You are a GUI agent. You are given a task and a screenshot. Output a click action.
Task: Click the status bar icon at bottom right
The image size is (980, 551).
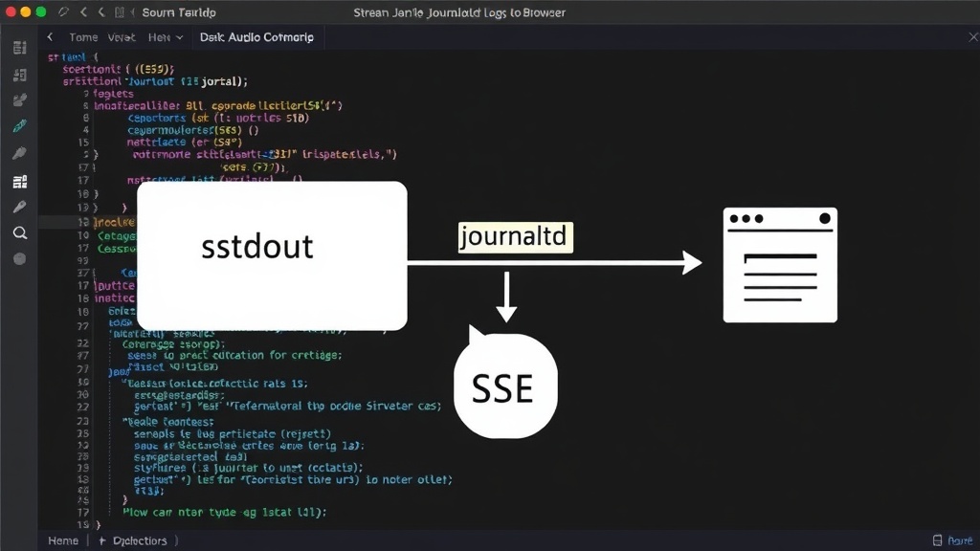[x=937, y=540]
